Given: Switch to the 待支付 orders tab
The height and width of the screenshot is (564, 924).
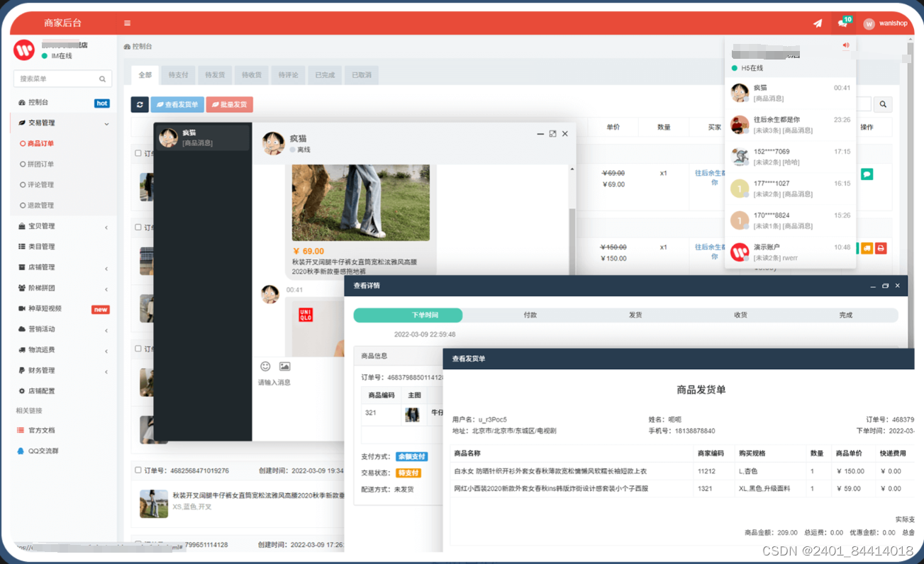Looking at the screenshot, I should (x=178, y=74).
